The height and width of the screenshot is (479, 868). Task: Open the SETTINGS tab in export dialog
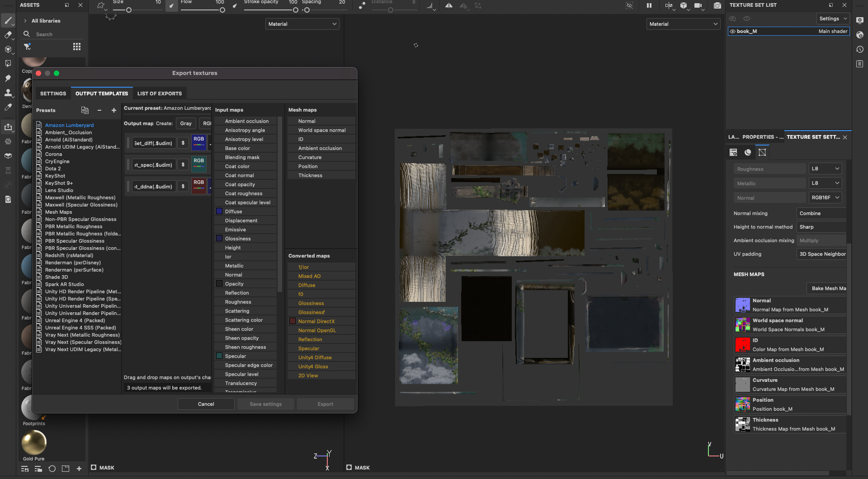[x=53, y=94]
